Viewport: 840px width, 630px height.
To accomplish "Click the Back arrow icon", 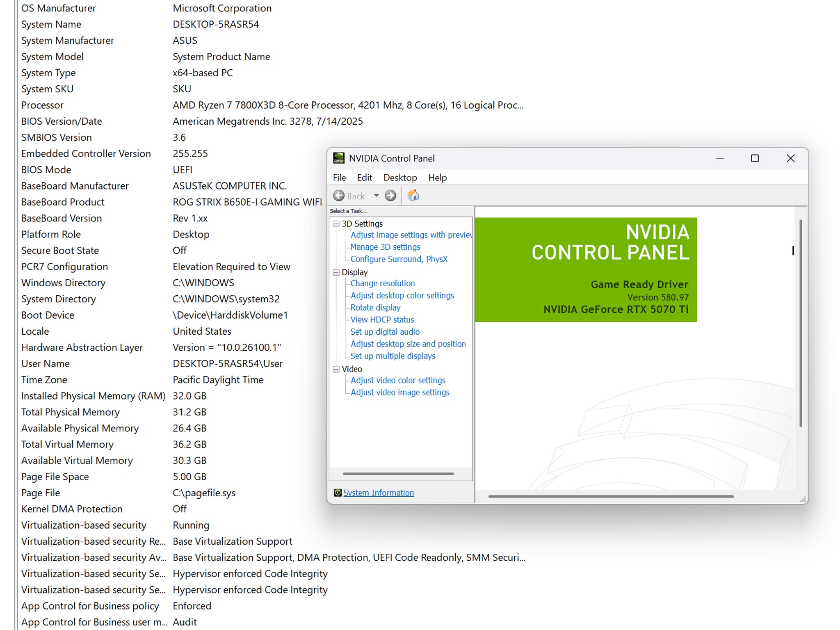I will (339, 196).
